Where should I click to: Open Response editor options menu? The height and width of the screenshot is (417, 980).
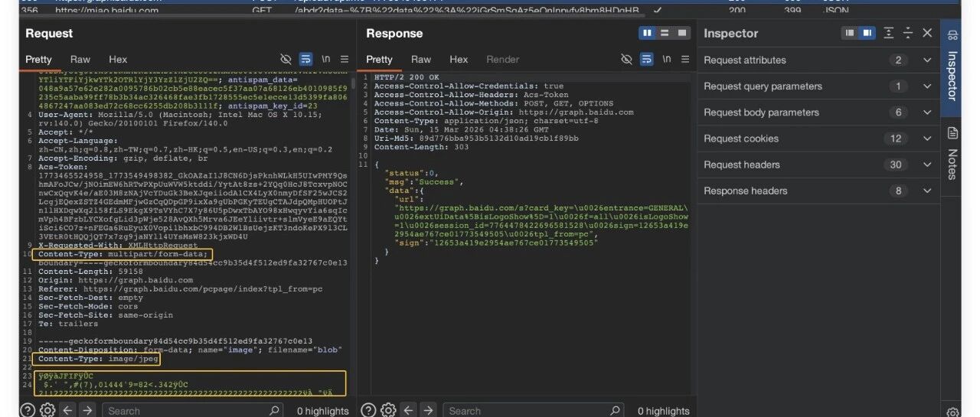[686, 59]
